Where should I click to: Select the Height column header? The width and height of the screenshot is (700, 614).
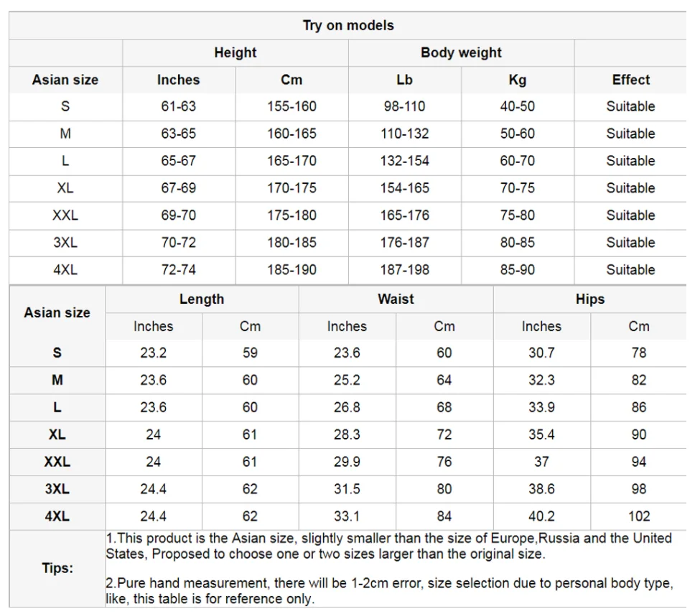pyautogui.click(x=235, y=52)
